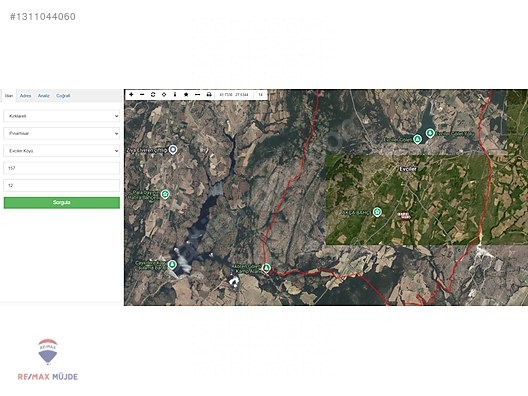Viewport: 528px width, 396px height.
Task: Click the RE/MAX Müjde logo
Action: coord(48,360)
